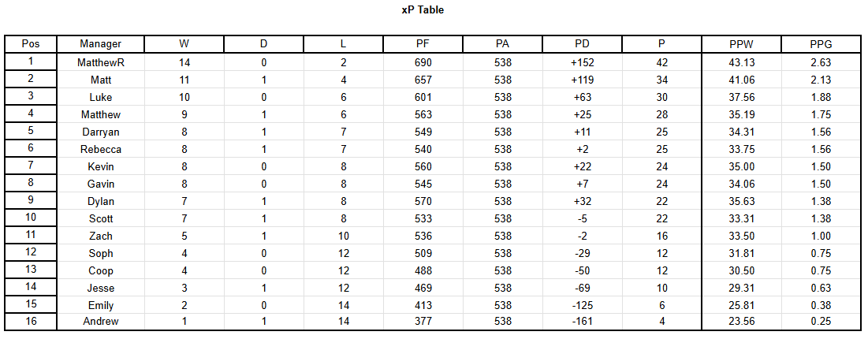
Task: Click Kevin's points value 24
Action: (x=662, y=166)
